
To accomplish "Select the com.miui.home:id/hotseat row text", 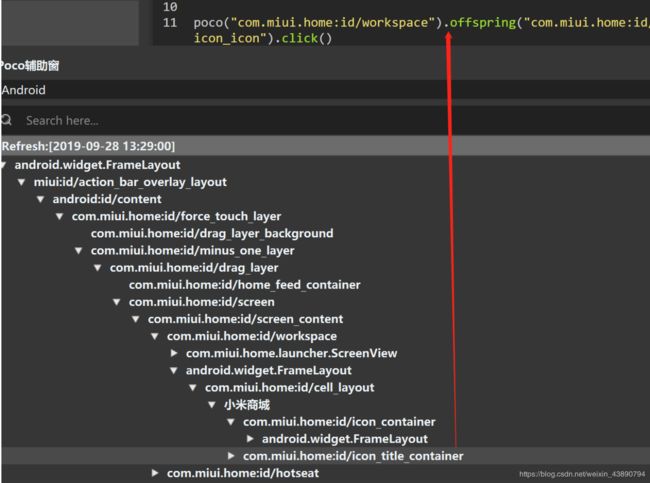I will pos(243,473).
